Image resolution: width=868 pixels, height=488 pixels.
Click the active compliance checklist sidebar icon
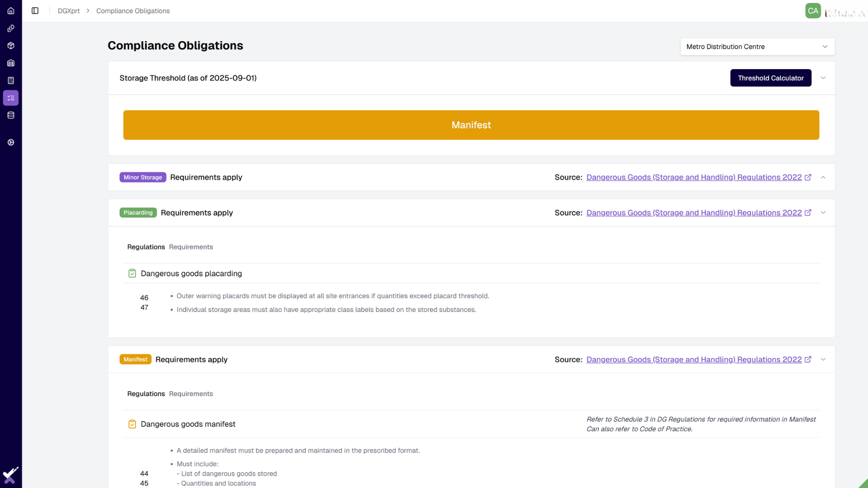[11, 98]
